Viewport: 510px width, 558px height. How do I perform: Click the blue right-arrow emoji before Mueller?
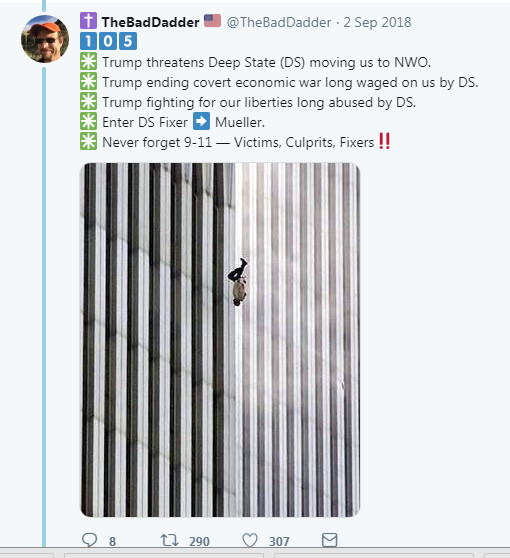click(x=201, y=121)
